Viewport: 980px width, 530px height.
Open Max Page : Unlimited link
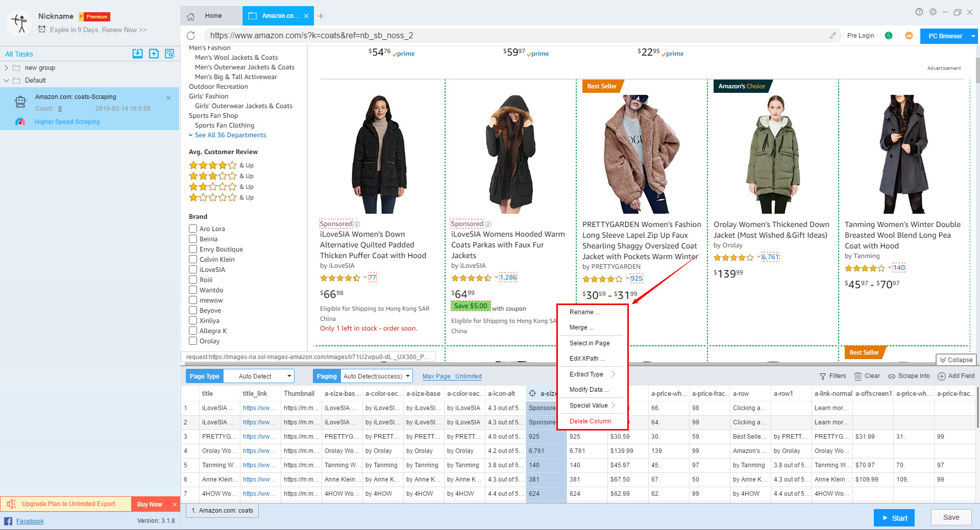pyautogui.click(x=452, y=376)
